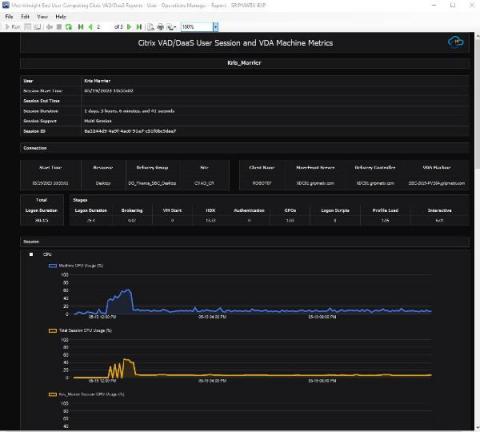The height and width of the screenshot is (432, 480).
Task: Toggle the CPU section collapse box
Action: tap(31, 255)
